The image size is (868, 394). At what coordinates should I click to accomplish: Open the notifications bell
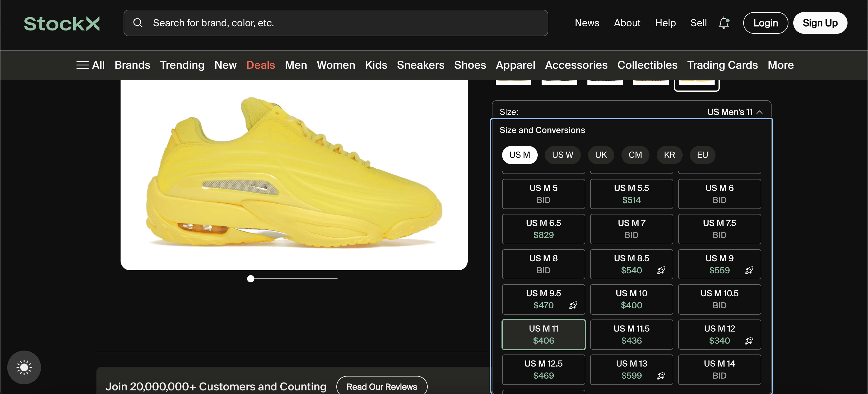coord(724,23)
